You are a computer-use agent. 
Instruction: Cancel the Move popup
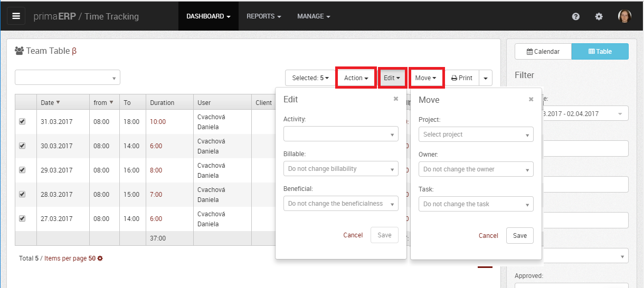[x=488, y=236]
